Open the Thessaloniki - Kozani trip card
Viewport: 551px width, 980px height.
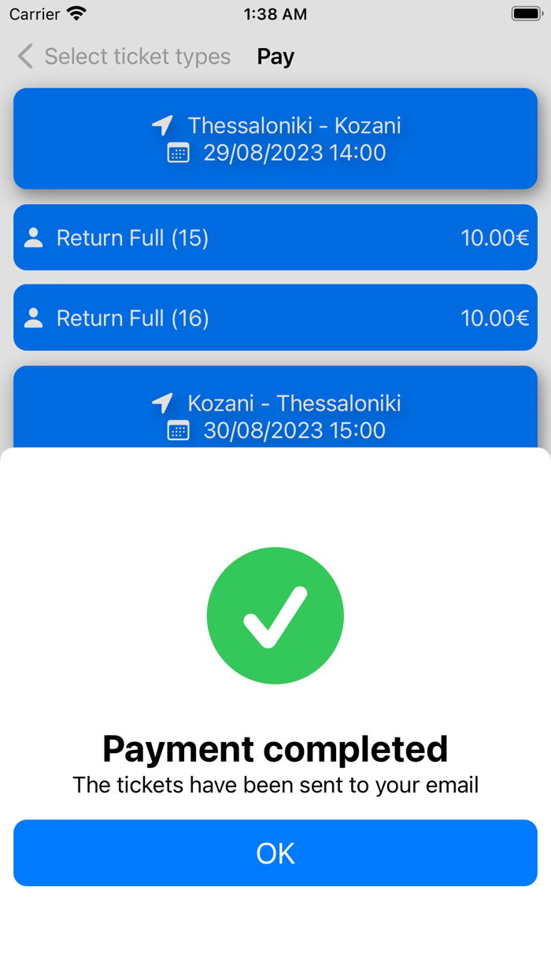[x=275, y=139]
